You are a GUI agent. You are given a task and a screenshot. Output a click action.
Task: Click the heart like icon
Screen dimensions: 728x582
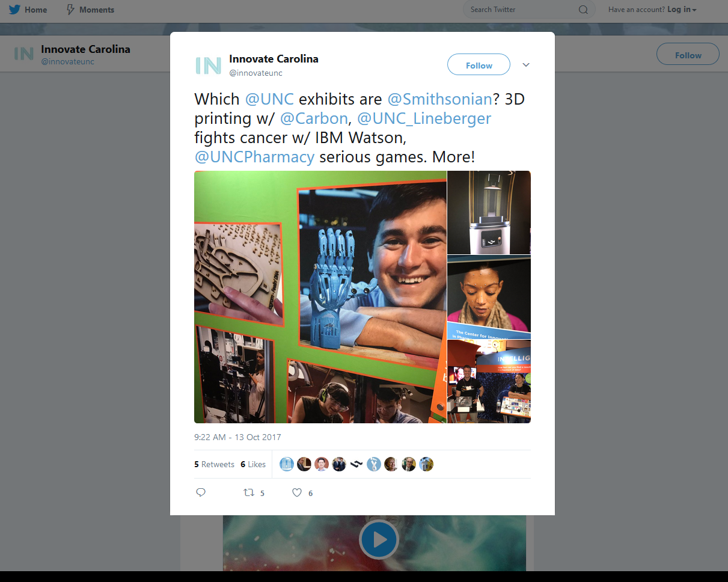pos(296,492)
